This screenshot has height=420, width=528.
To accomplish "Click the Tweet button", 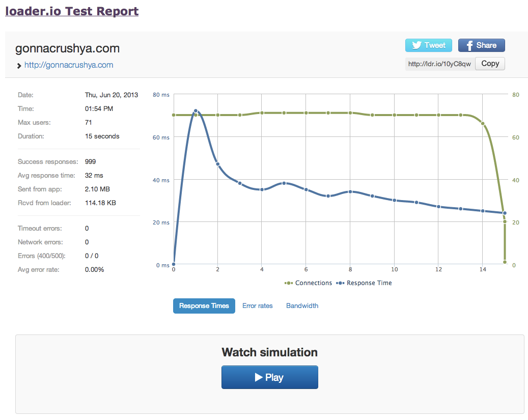I will [428, 45].
